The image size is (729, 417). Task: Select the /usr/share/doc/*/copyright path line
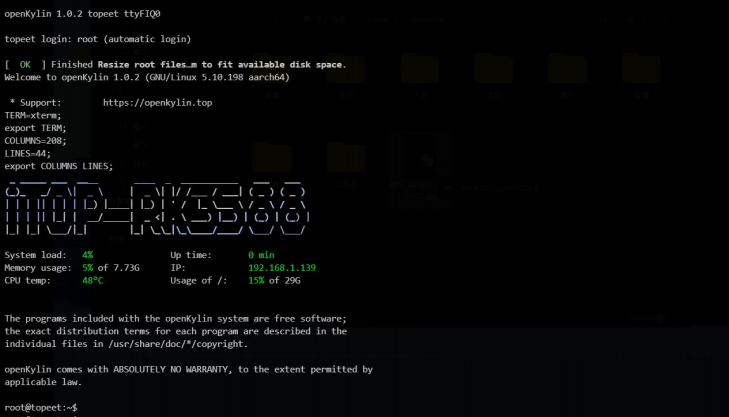coord(126,344)
